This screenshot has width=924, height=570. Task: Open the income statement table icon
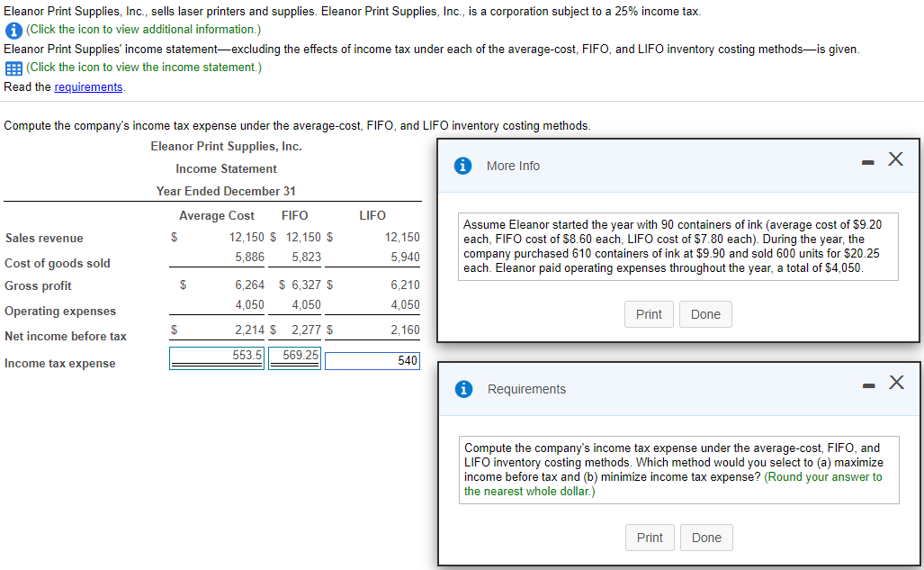click(x=13, y=68)
